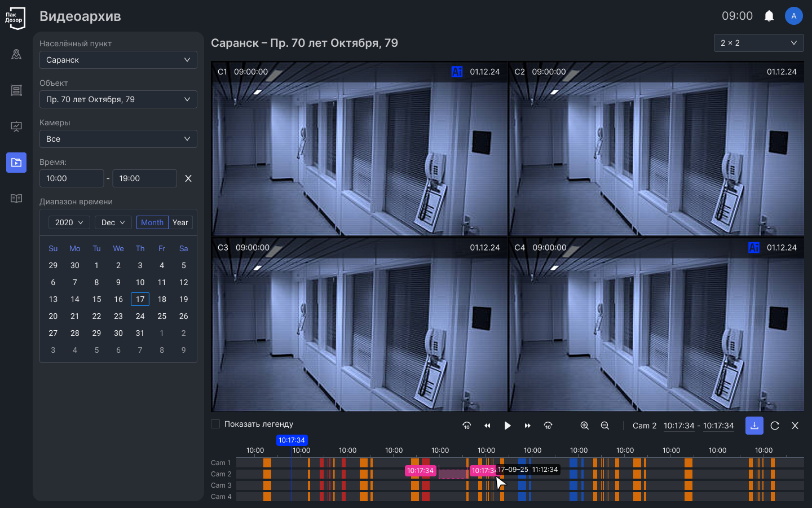Click the user avatar button

(793, 16)
